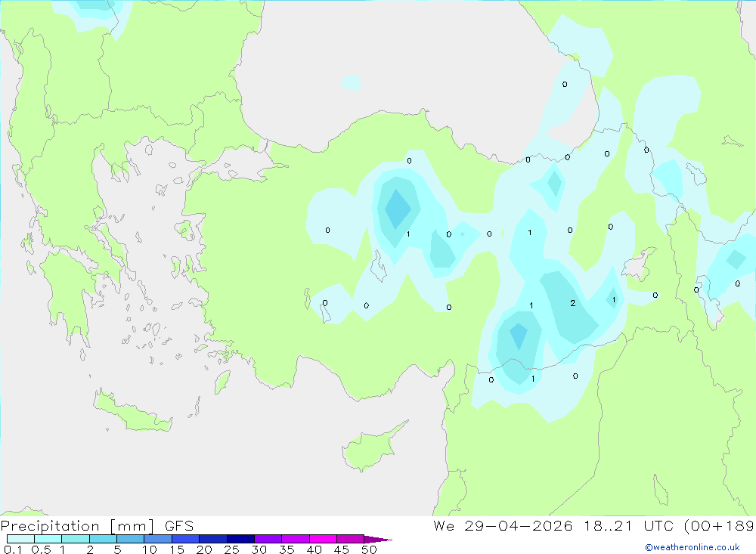Click the 'Precipitation [mm]' title text
The height and width of the screenshot is (554, 756).
click(x=77, y=526)
